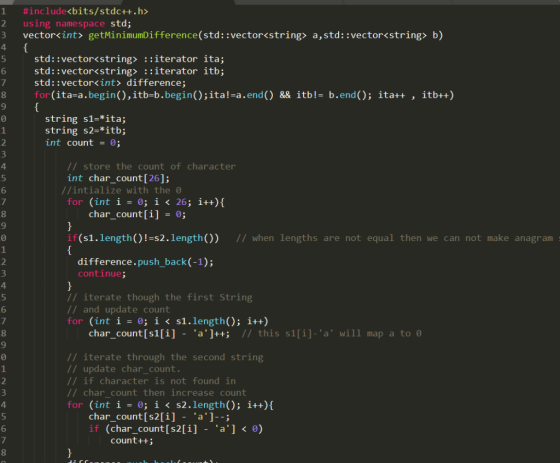This screenshot has width=560, height=463.
Task: Click the 'char_count[s1[i] - 'a']++;' statement
Action: tap(159, 333)
